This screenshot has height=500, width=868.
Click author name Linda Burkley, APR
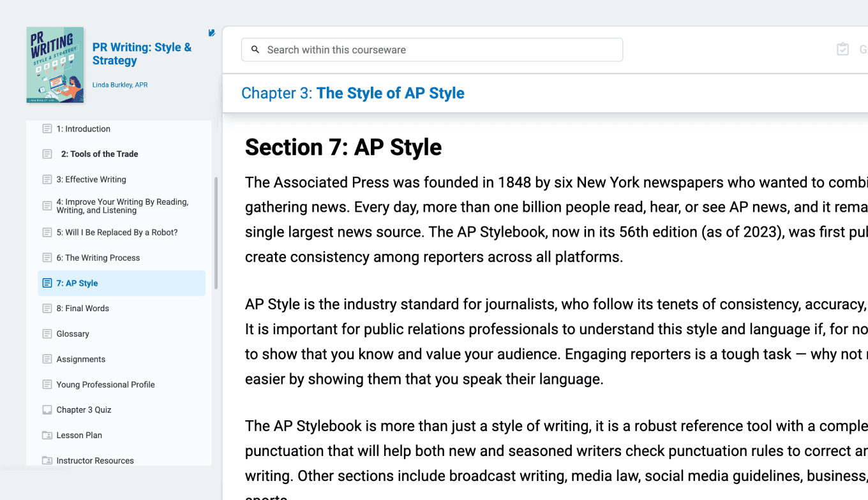[120, 85]
